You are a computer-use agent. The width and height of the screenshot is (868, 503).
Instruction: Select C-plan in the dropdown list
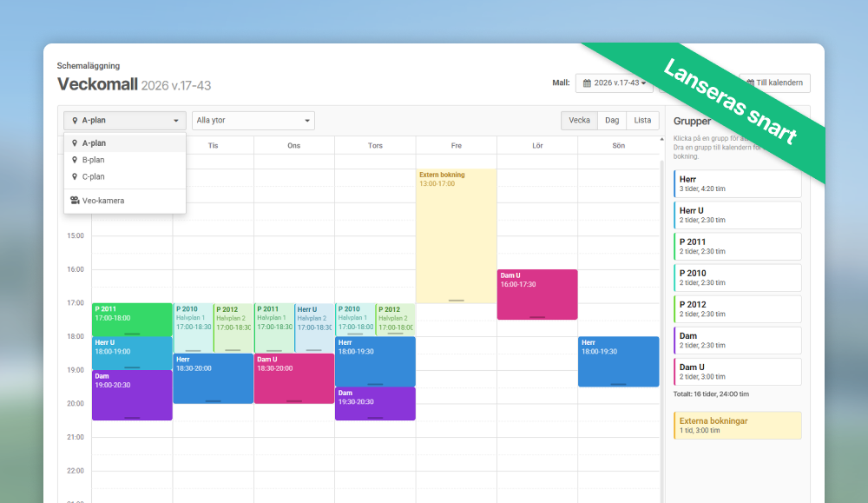[x=124, y=176]
